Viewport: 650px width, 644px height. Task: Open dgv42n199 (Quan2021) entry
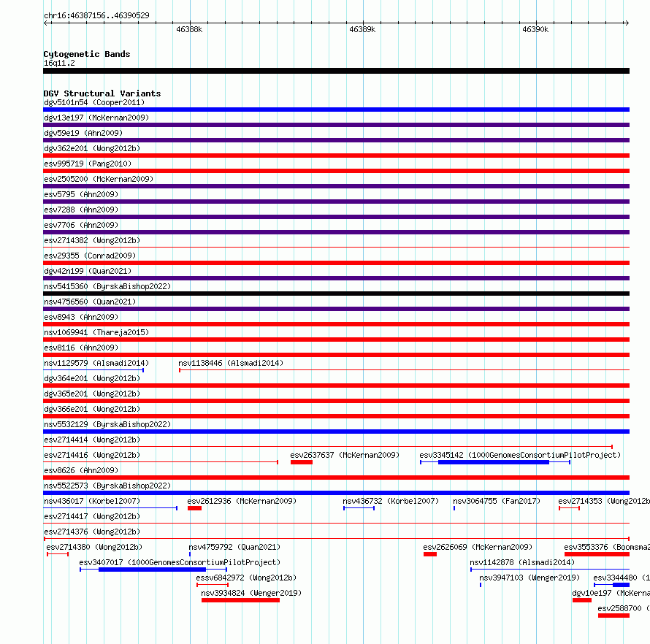(88, 271)
